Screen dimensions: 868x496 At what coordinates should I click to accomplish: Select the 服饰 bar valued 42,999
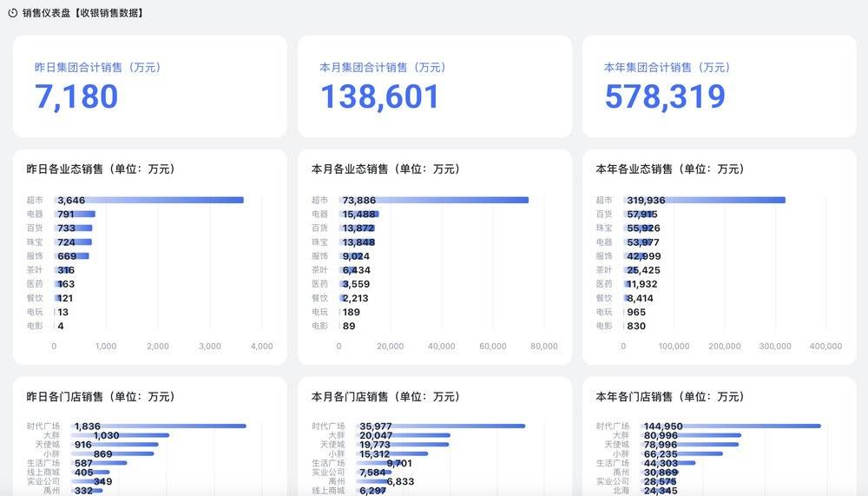[x=636, y=256]
